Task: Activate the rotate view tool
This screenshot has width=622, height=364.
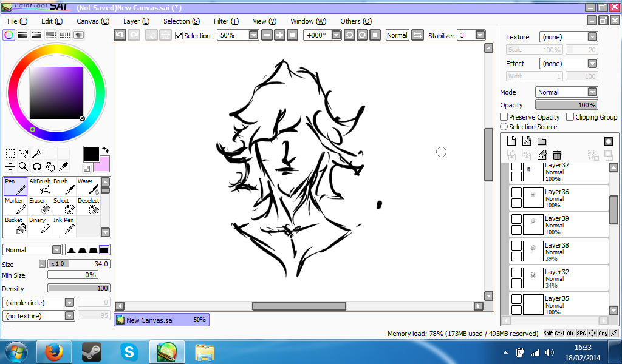Action: [37, 167]
